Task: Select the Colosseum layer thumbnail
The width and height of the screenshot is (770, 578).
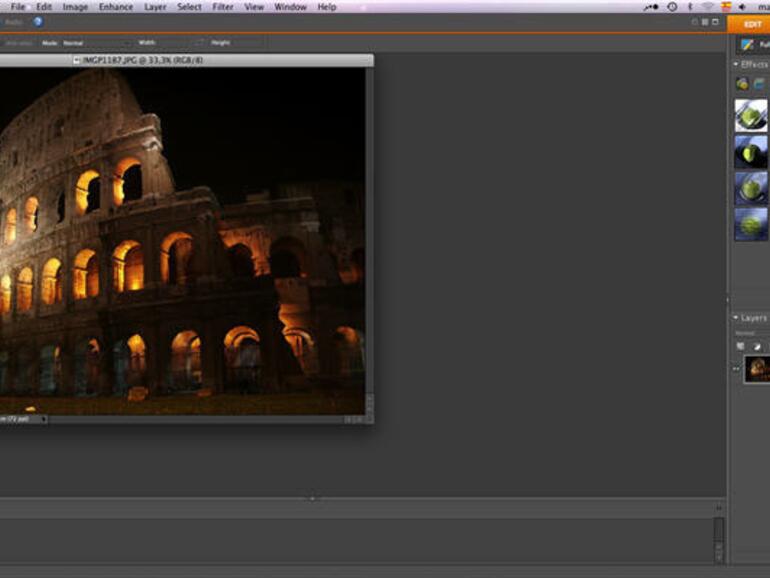Action: (757, 369)
